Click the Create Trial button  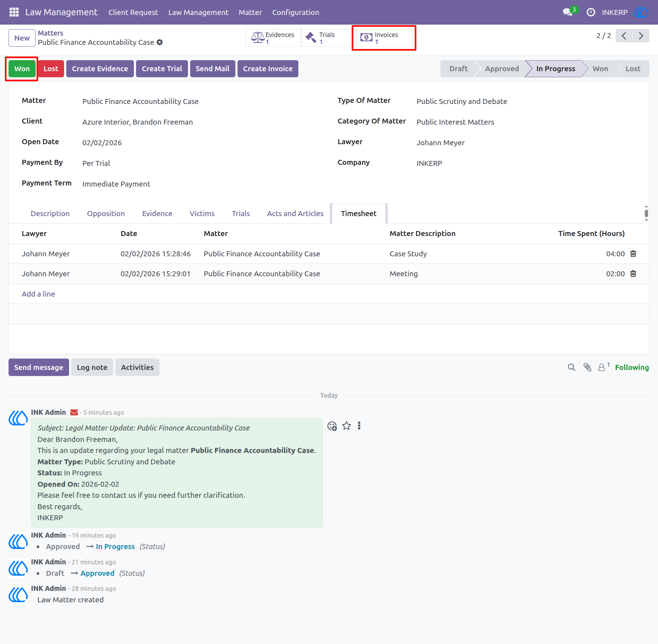pyautogui.click(x=162, y=69)
